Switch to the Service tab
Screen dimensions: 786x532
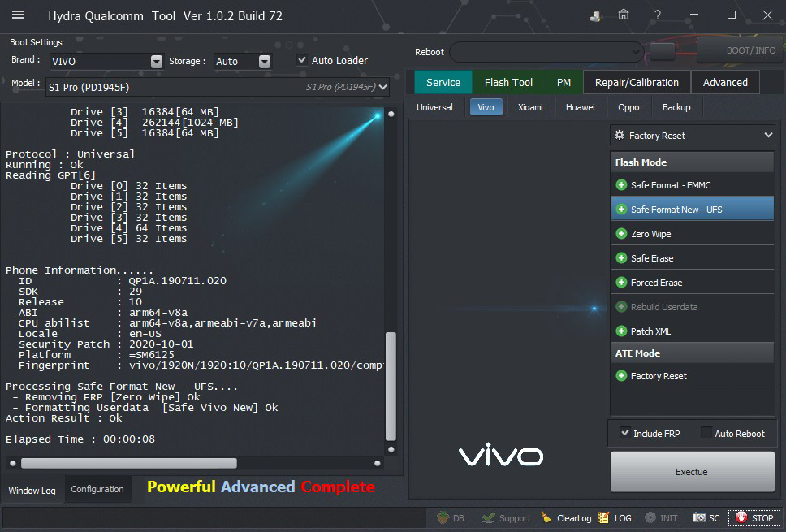[443, 82]
